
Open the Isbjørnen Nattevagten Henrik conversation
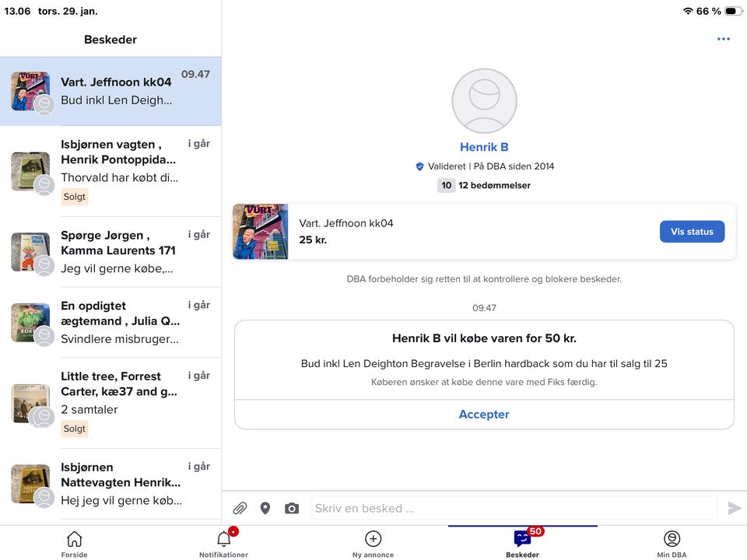point(110,485)
